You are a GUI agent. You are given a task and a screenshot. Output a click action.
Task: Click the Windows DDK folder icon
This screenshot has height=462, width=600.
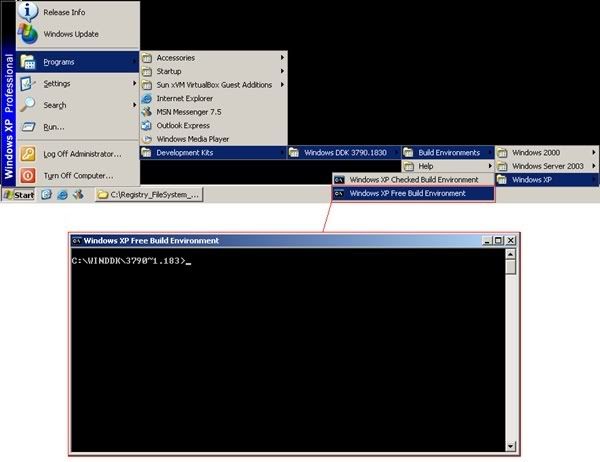tap(294, 153)
